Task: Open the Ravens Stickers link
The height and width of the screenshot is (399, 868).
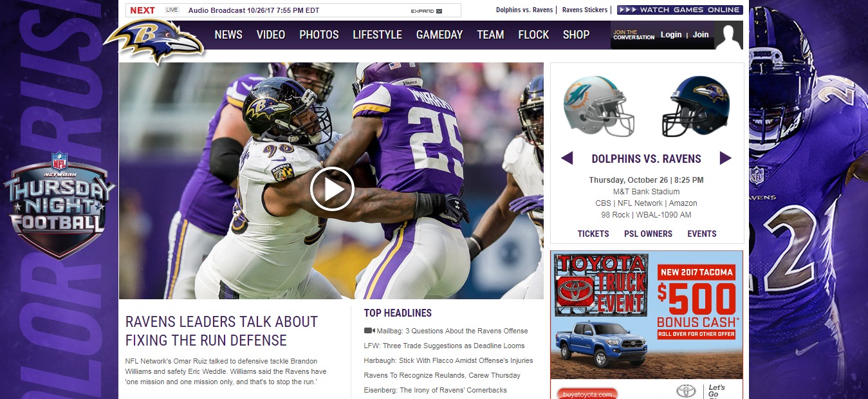Action: pyautogui.click(x=584, y=10)
